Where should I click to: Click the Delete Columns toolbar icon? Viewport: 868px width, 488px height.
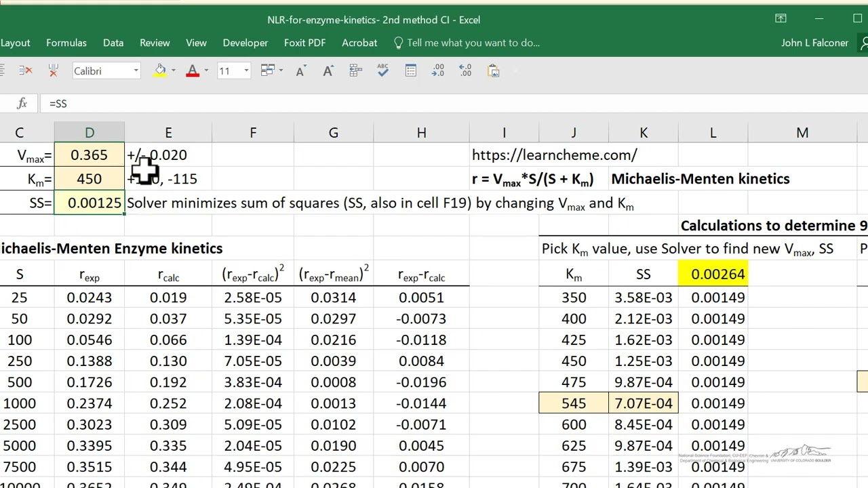tap(54, 70)
